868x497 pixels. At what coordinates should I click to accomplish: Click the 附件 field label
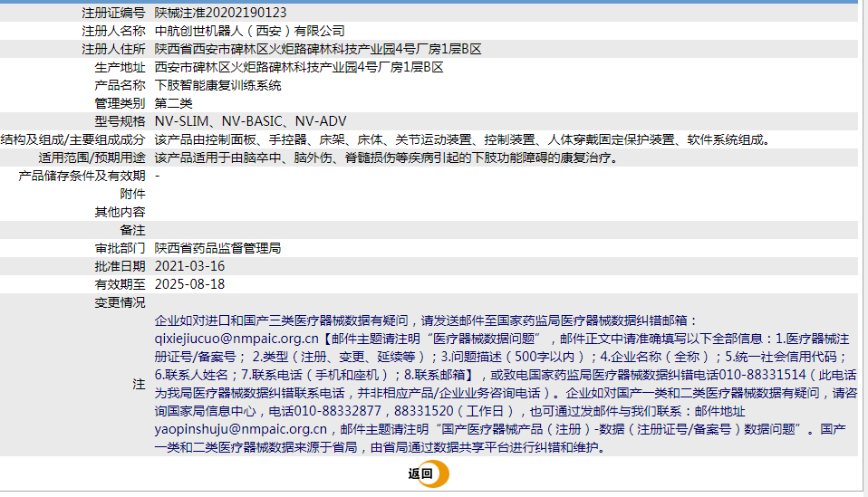pos(133,194)
